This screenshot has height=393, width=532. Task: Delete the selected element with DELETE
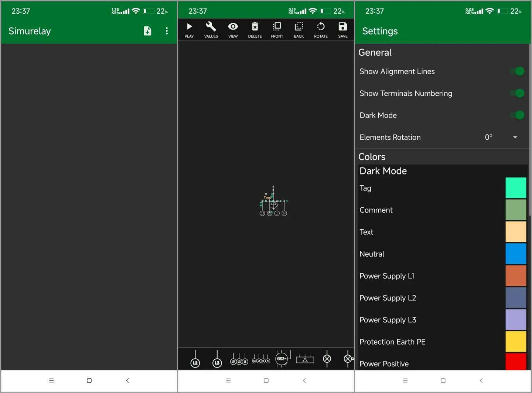click(255, 30)
